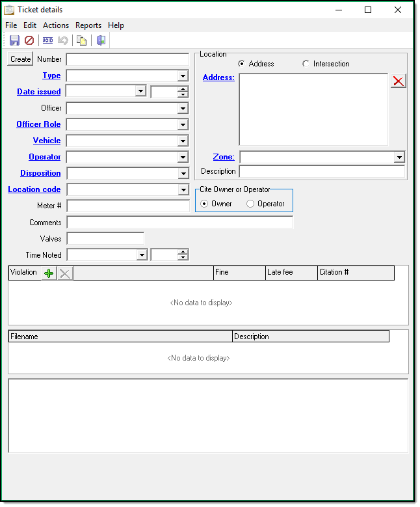Click the Save disk icon in toolbar

(14, 40)
